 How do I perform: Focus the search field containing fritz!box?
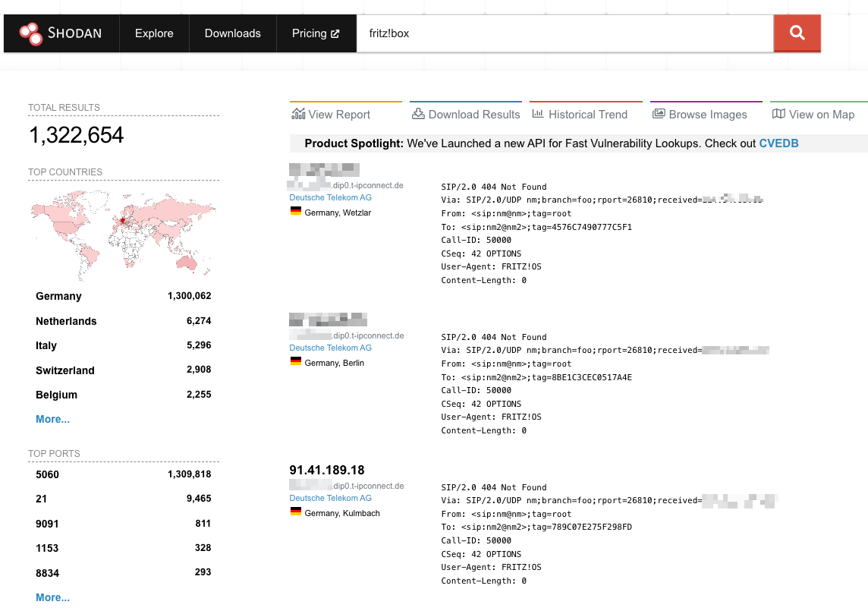click(565, 33)
